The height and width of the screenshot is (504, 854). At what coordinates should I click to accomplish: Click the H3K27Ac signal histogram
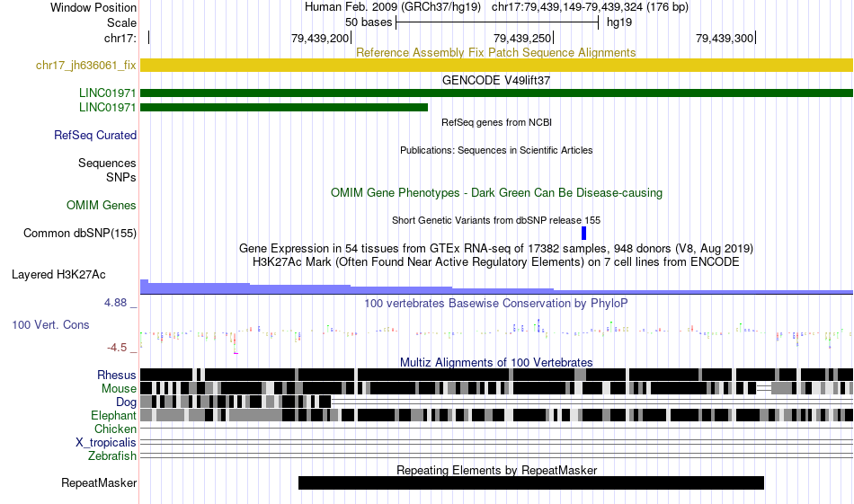496,287
